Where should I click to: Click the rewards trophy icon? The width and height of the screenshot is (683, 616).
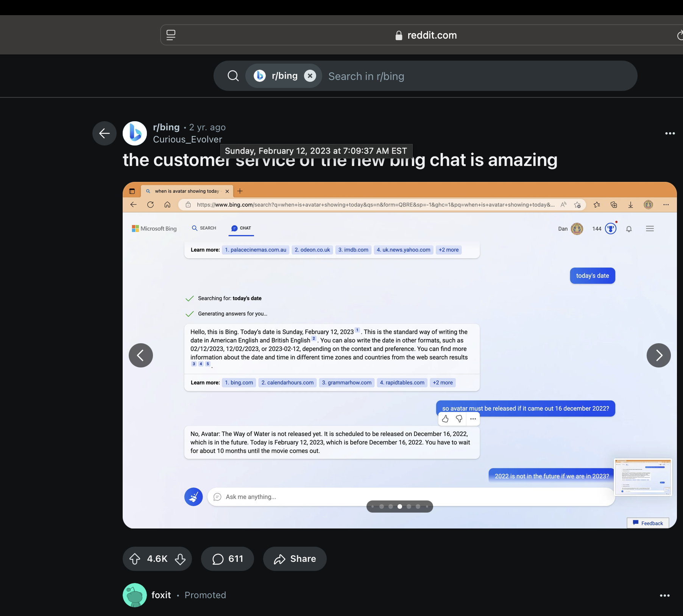coord(611,228)
